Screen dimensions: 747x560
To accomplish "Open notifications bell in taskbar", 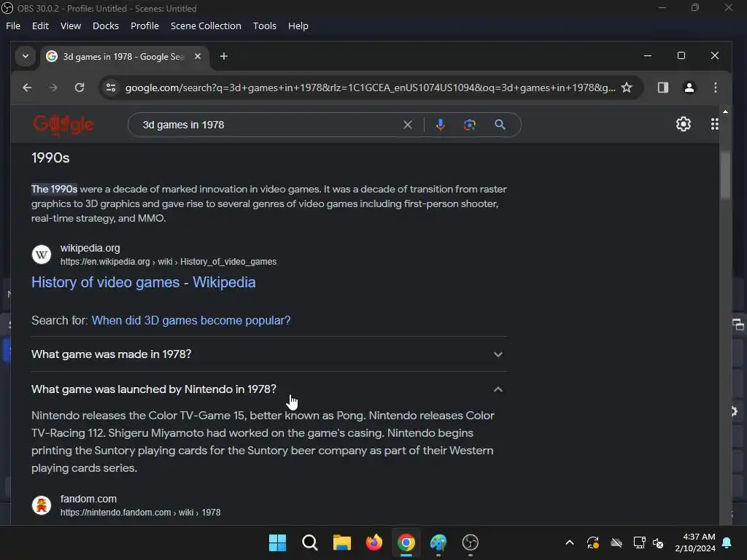I will 727,542.
